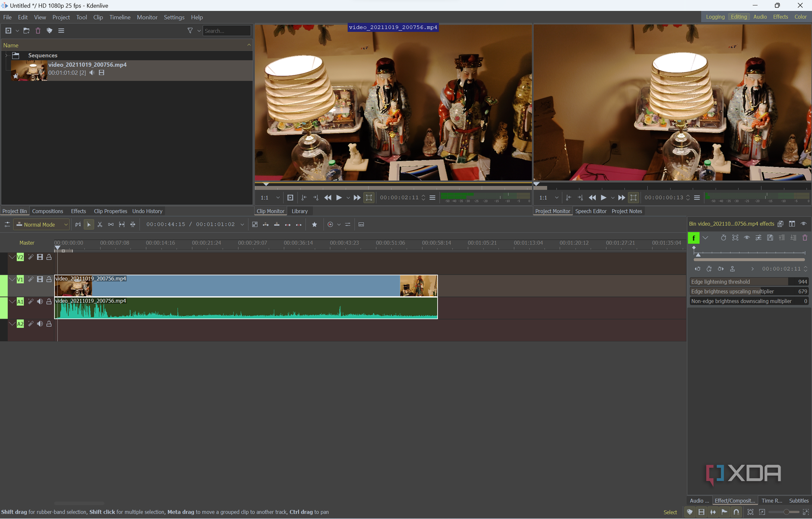Viewport: 812px width, 519px height.
Task: Click the star favorite effects icon in timeline toolbar
Action: [x=314, y=225]
